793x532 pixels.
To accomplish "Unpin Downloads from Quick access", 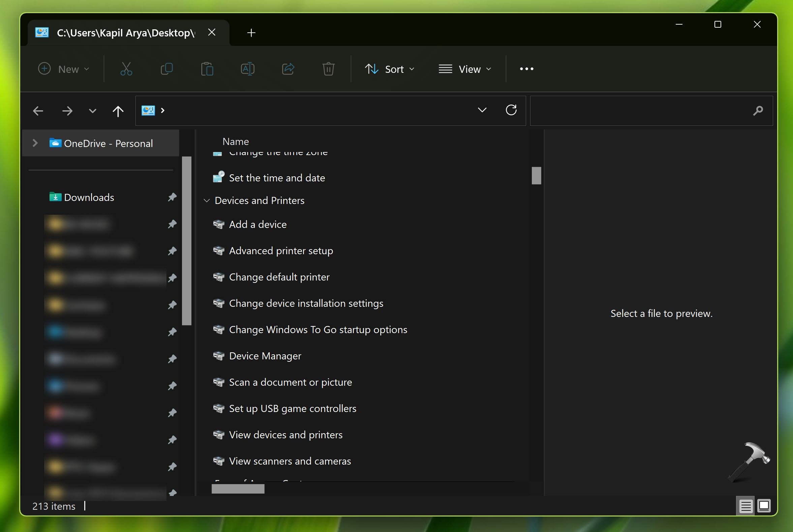I will click(172, 197).
